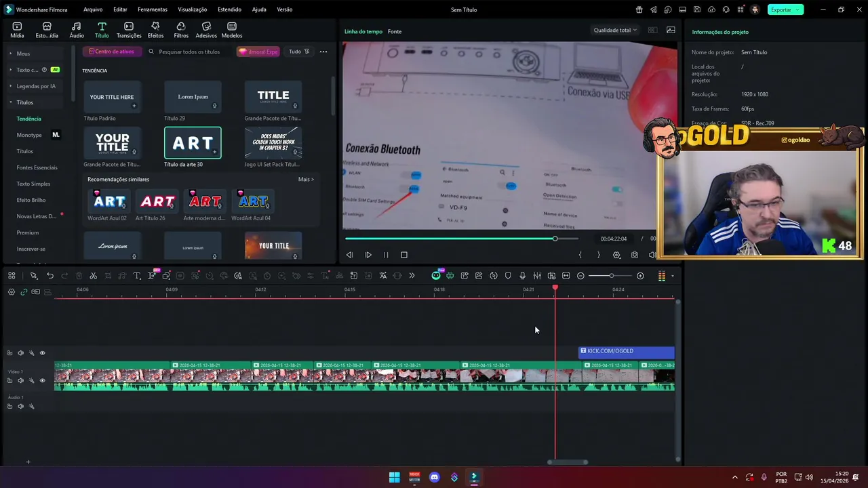Click the preview playback progress bar

[461, 239]
